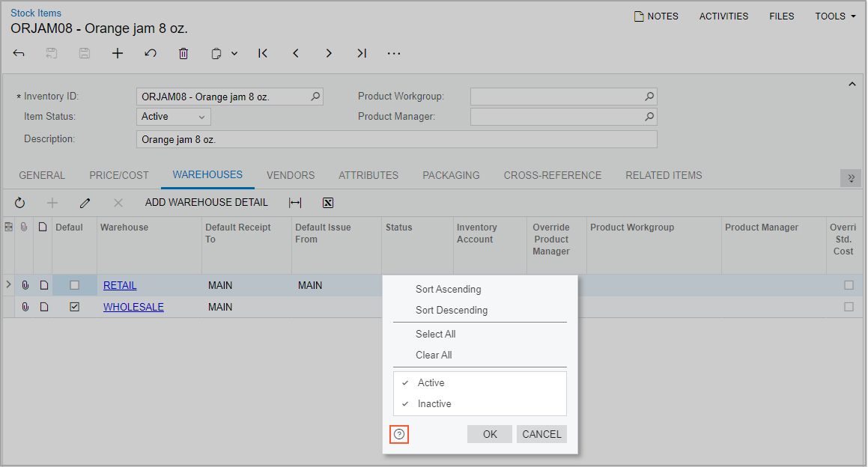Image resolution: width=868 pixels, height=467 pixels.
Task: Toggle the Inactive filter option
Action: pyautogui.click(x=434, y=403)
